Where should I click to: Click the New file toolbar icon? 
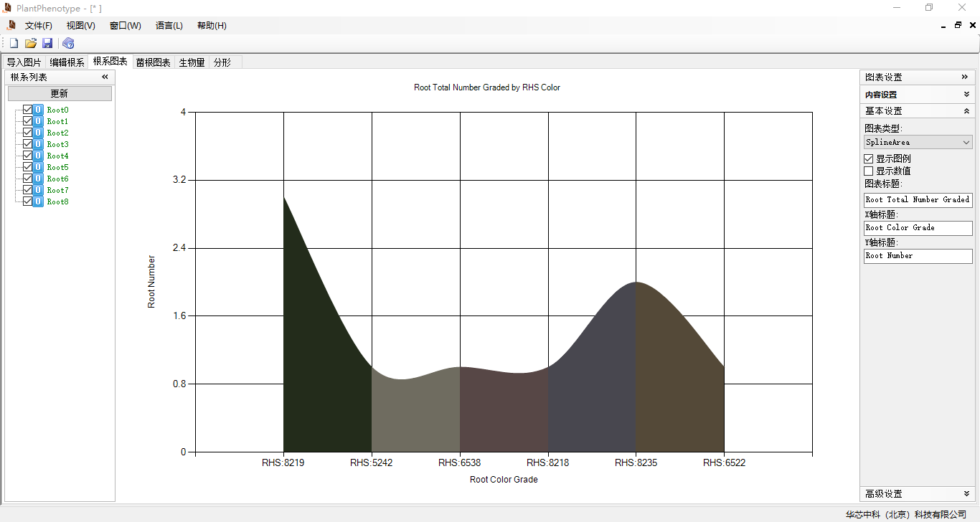(x=14, y=43)
